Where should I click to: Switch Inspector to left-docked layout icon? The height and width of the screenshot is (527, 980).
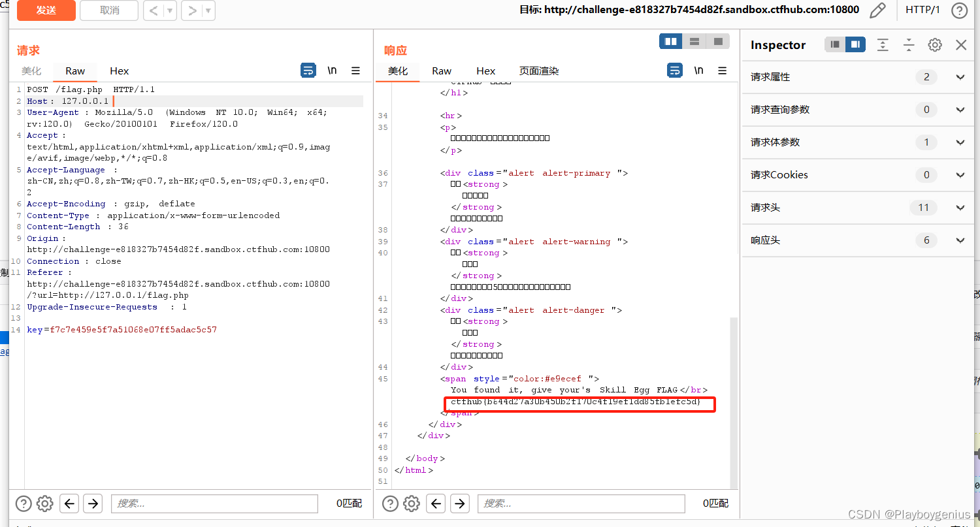point(835,44)
